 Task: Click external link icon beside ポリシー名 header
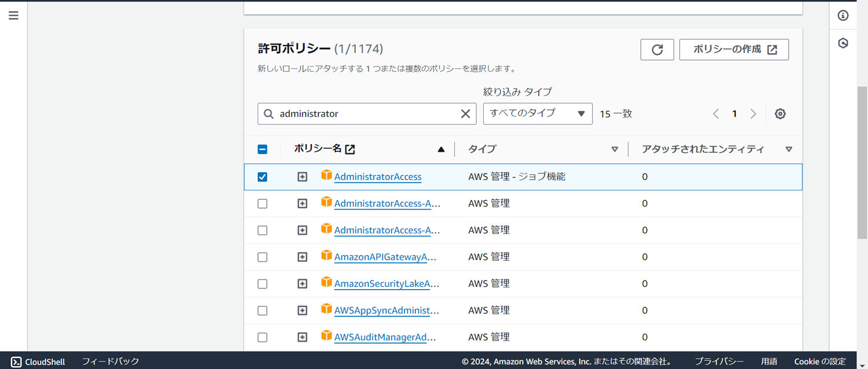click(x=350, y=149)
